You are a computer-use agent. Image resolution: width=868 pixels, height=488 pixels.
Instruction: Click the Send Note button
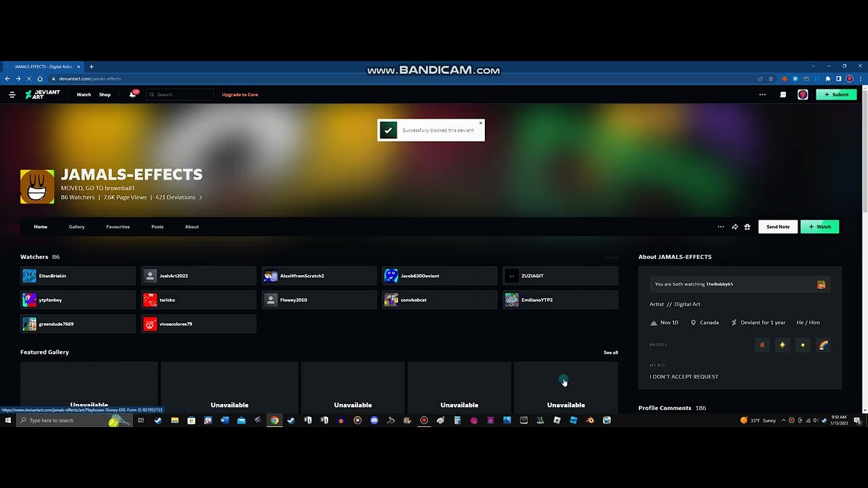(x=778, y=227)
